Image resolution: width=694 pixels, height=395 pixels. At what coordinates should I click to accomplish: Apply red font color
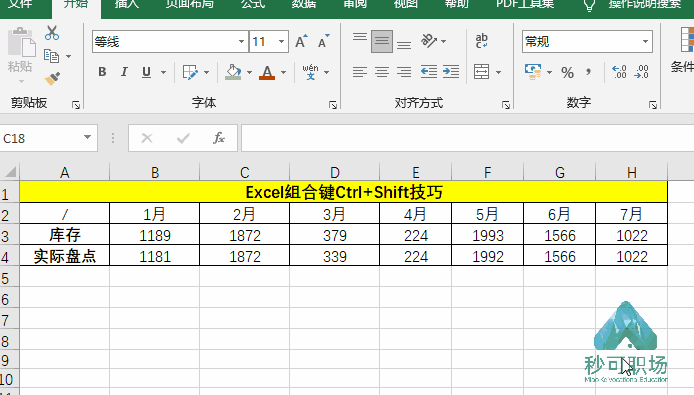point(267,72)
